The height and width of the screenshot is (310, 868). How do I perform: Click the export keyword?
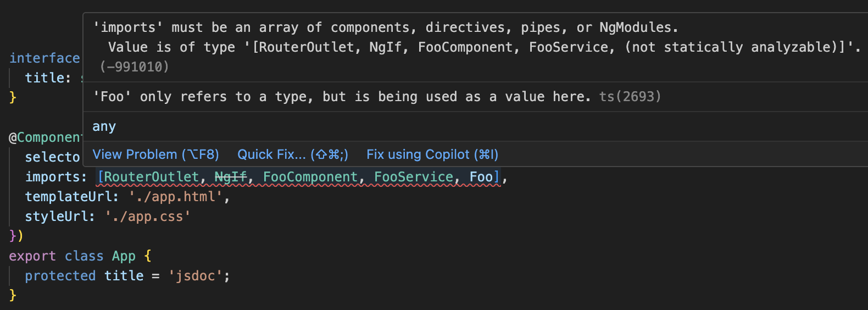[32, 256]
